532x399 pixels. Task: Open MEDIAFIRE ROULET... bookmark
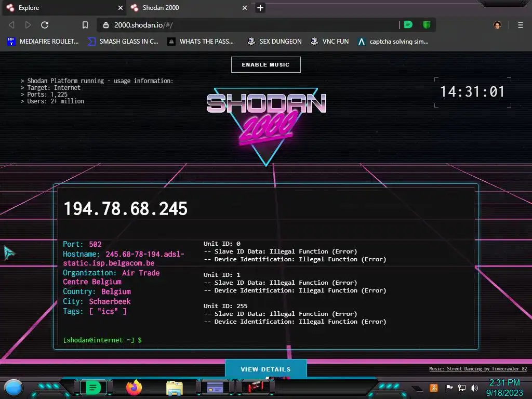click(43, 42)
